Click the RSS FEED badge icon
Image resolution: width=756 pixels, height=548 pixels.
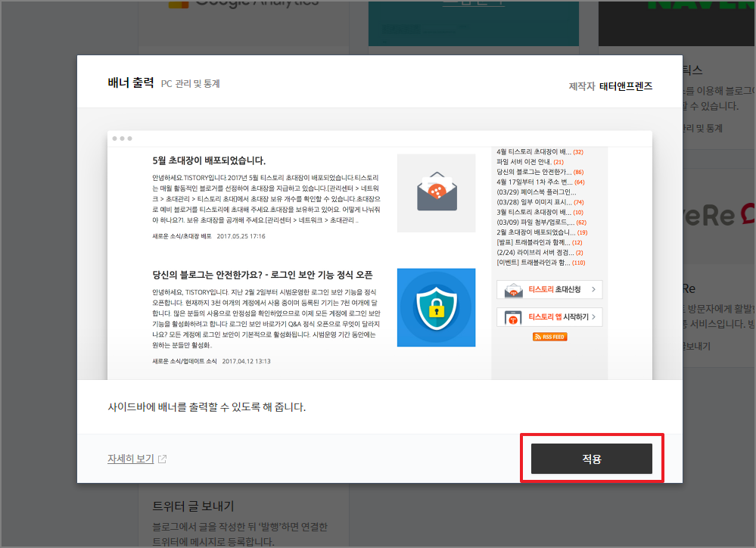pos(549,337)
